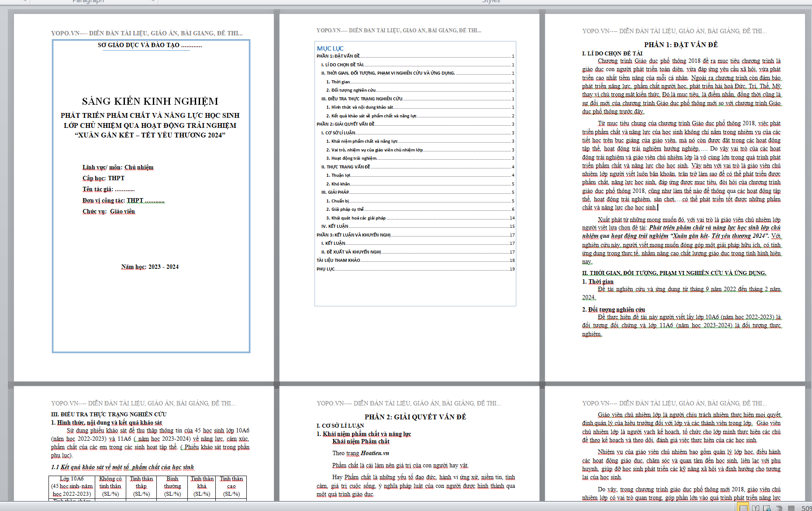Click body heading '2. Đối tượng nghiên cứu' on page 3

[x=613, y=310]
